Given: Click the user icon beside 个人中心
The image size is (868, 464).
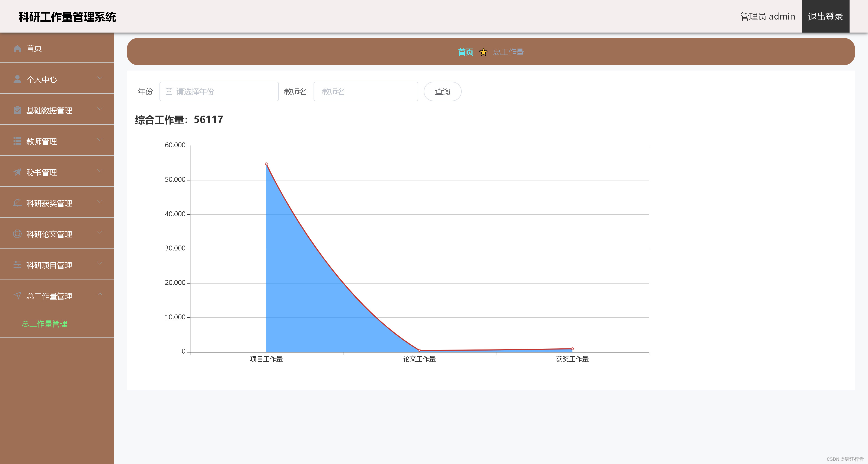Looking at the screenshot, I should click(x=17, y=79).
